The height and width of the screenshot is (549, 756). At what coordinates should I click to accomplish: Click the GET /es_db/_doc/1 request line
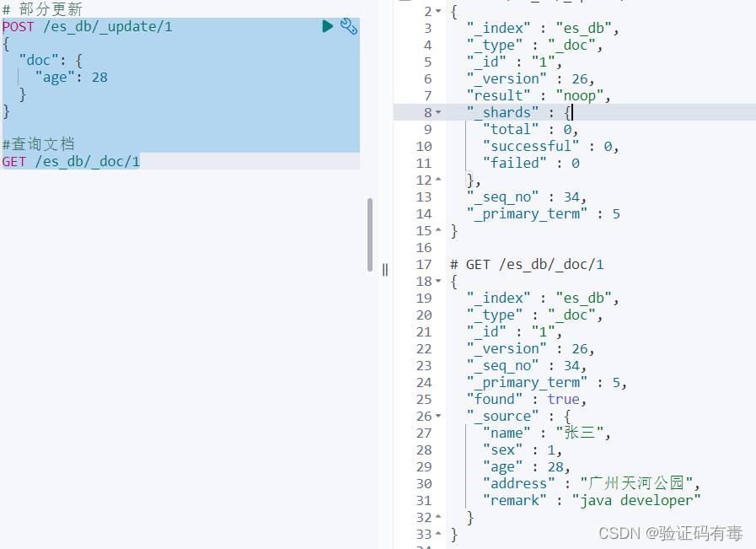click(x=71, y=162)
